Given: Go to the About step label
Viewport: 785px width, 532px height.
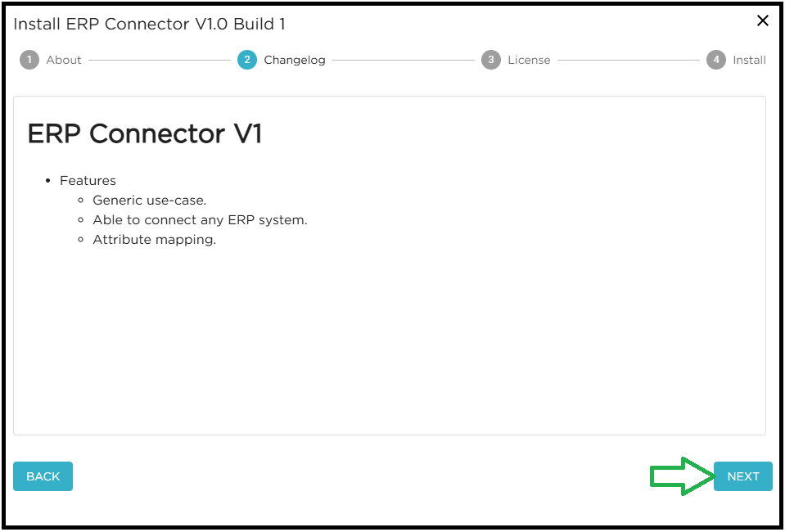Looking at the screenshot, I should 64,60.
